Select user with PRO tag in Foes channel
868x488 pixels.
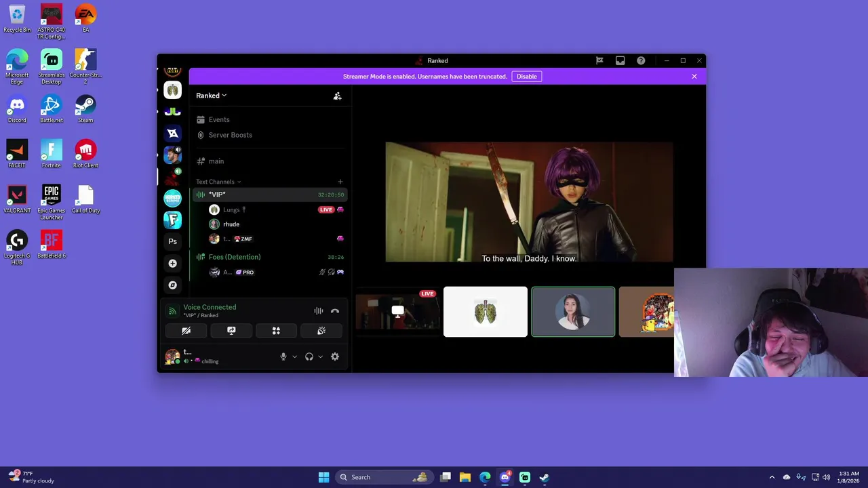pos(277,272)
